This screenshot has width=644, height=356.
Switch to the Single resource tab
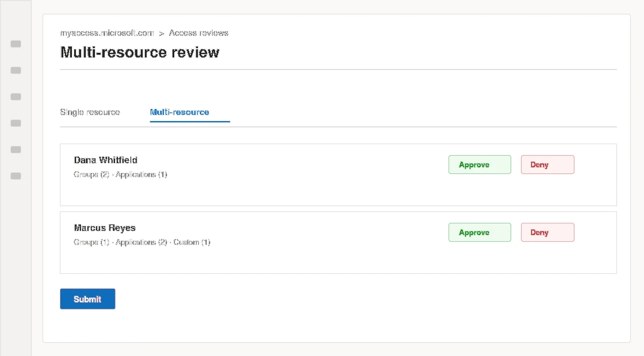pos(90,112)
